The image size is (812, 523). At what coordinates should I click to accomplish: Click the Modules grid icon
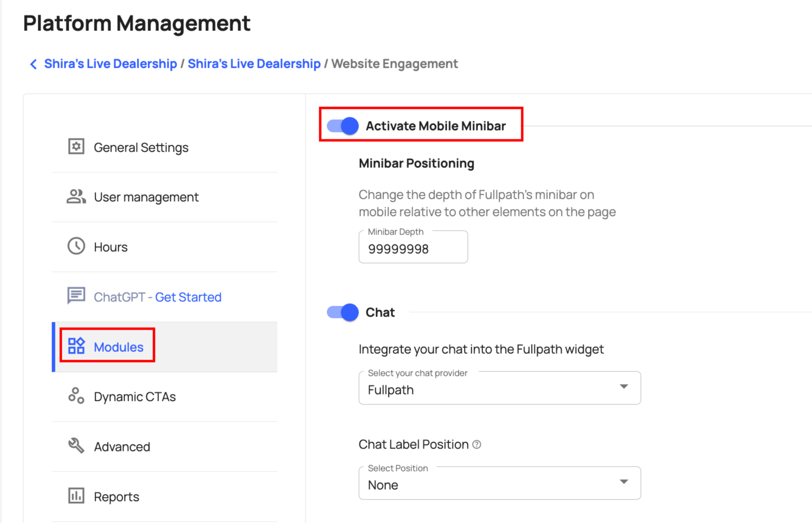tap(76, 346)
